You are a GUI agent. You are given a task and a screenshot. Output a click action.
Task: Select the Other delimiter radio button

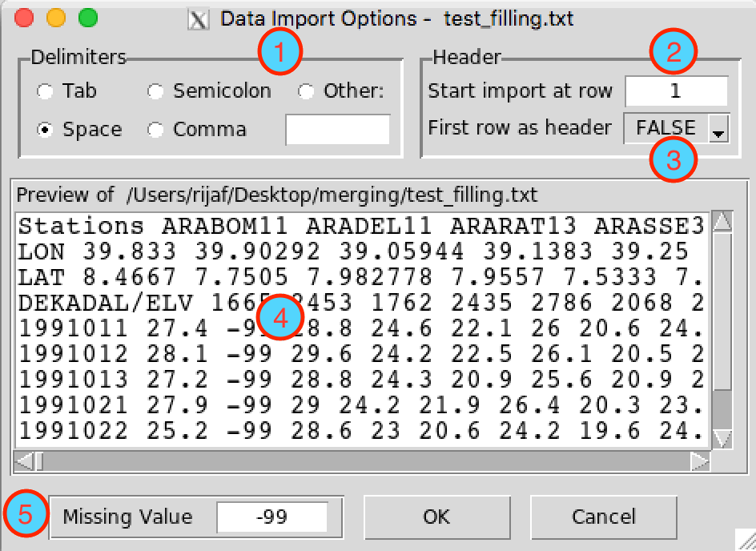[x=306, y=91]
